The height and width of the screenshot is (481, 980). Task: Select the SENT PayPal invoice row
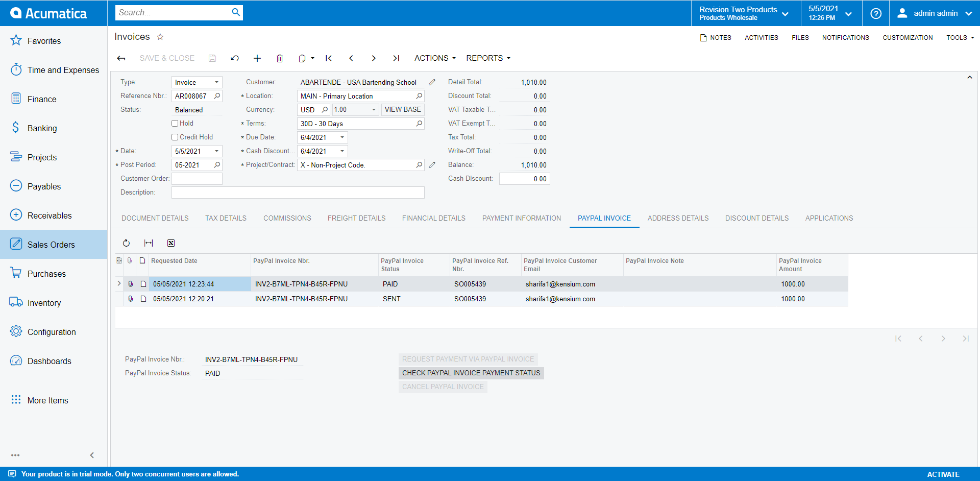(x=482, y=299)
